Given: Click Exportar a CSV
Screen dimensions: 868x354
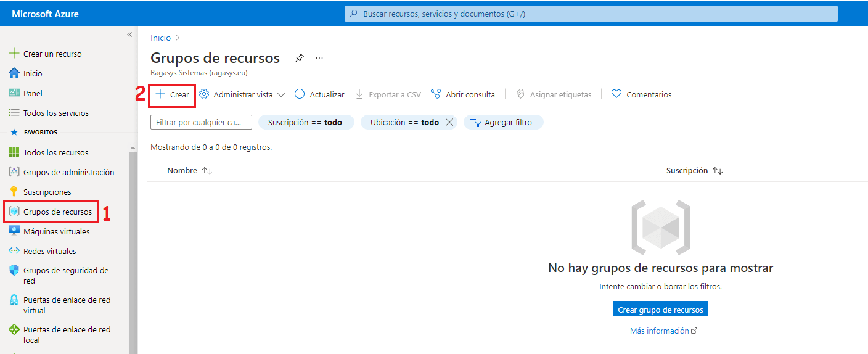Looking at the screenshot, I should [x=388, y=94].
